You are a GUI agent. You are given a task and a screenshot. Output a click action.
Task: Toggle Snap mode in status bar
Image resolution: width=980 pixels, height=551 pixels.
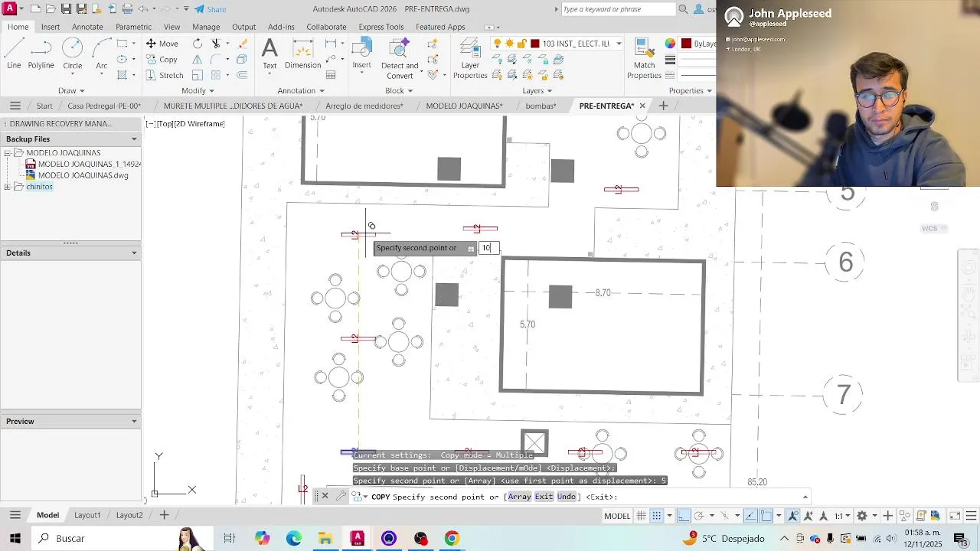pyautogui.click(x=656, y=516)
